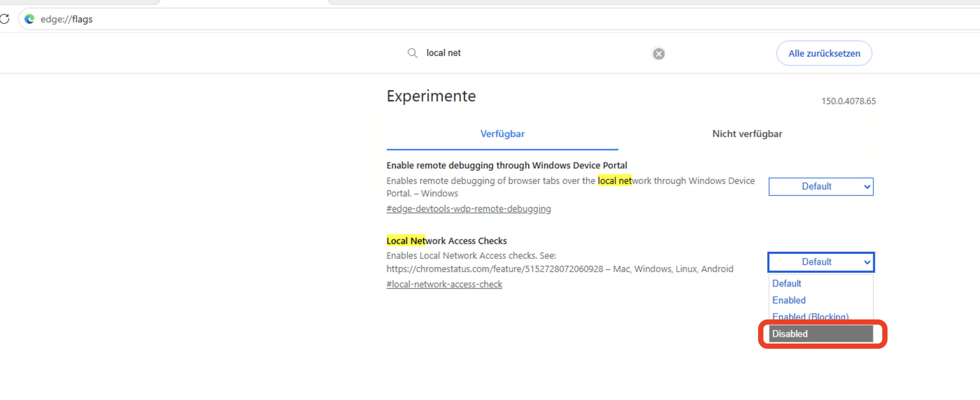Open the #edge-devtools-wdp-remote-debugging link
The image size is (980, 400).
pyautogui.click(x=468, y=209)
